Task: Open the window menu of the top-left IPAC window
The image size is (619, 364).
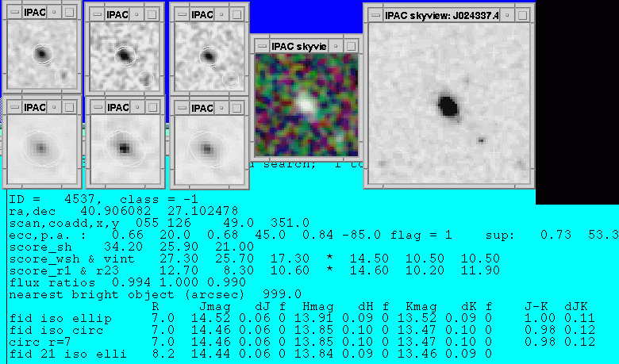Action: tap(14, 12)
